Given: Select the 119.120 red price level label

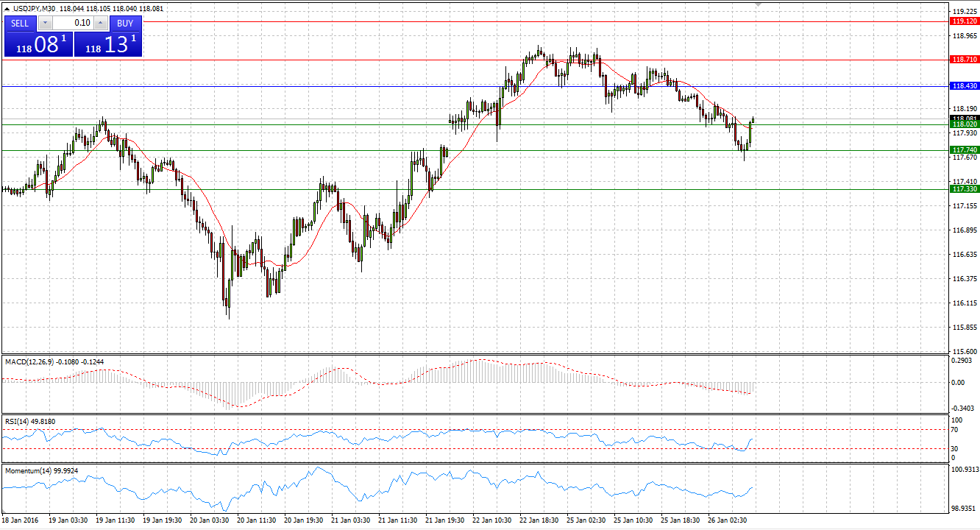Looking at the screenshot, I should (x=964, y=22).
